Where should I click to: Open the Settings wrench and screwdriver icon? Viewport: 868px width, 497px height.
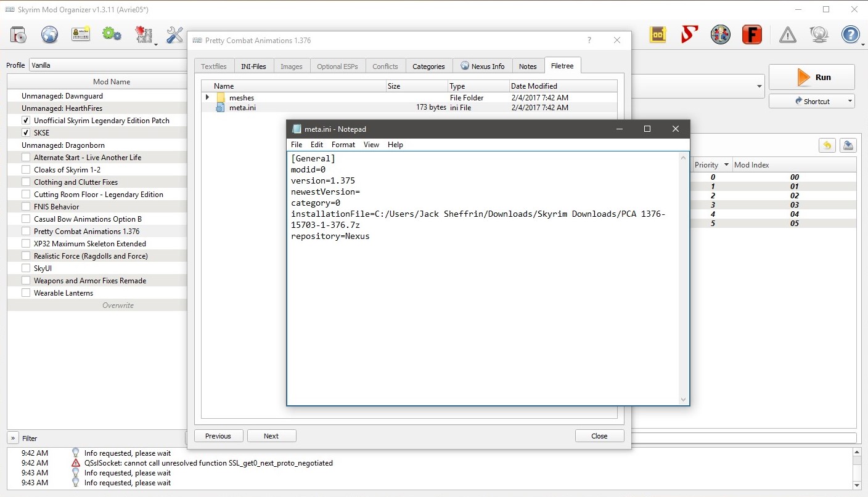coord(175,35)
